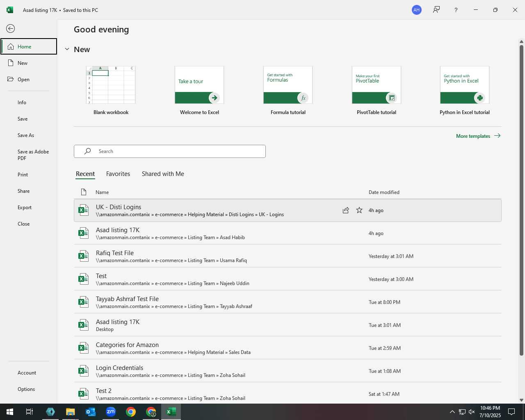
Task: Open File Explorer from taskbar
Action: point(71,412)
